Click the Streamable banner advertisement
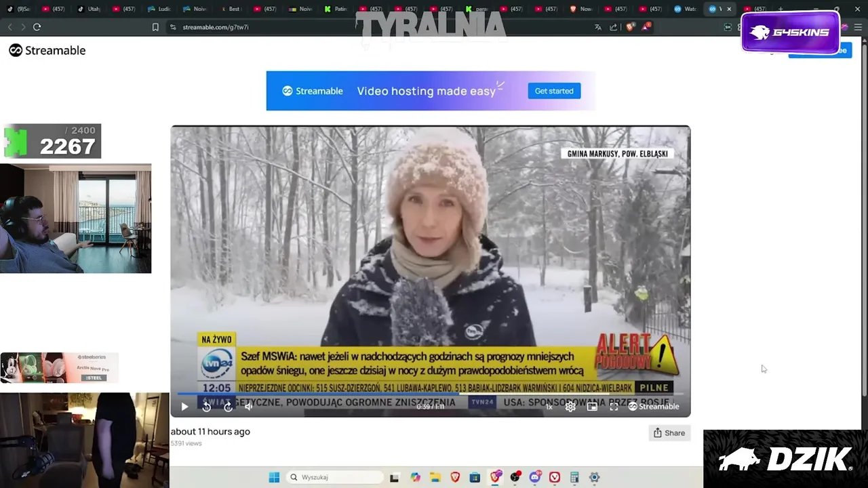The width and height of the screenshot is (868, 488). [431, 91]
